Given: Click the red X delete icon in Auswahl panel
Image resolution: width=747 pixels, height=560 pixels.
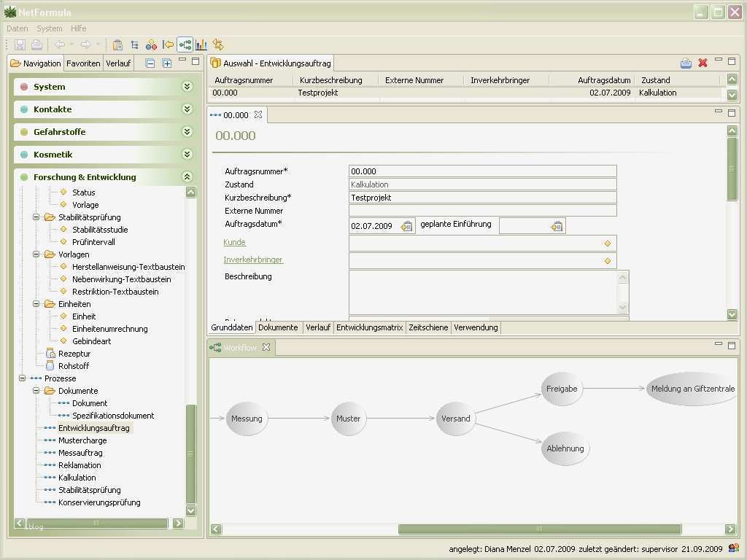Looking at the screenshot, I should point(703,63).
